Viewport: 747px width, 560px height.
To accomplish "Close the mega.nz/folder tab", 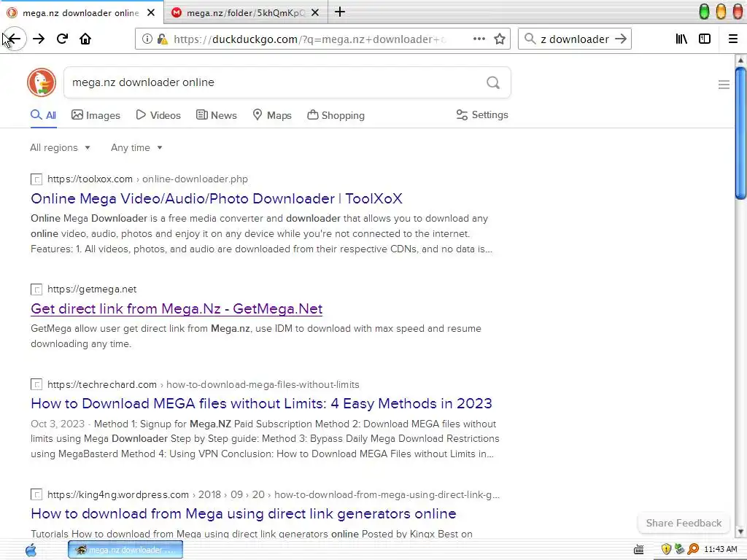I will point(315,12).
